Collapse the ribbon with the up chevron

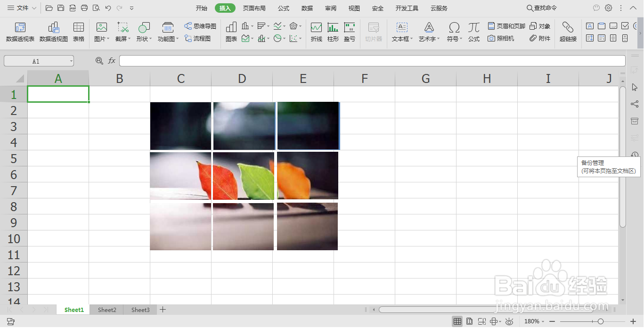click(x=633, y=8)
